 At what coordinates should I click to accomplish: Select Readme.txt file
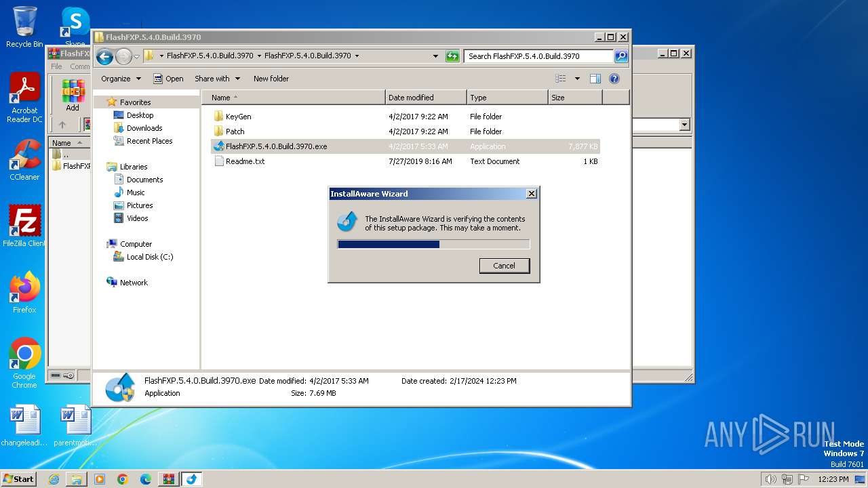point(245,161)
